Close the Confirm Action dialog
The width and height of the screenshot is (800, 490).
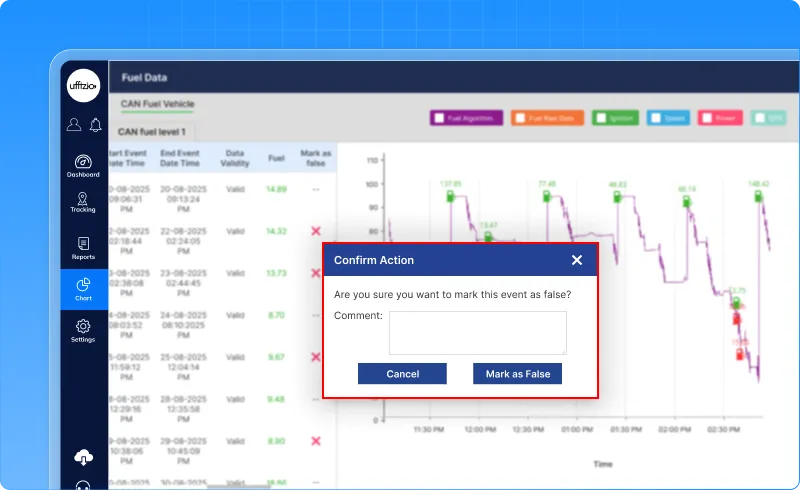tap(576, 260)
